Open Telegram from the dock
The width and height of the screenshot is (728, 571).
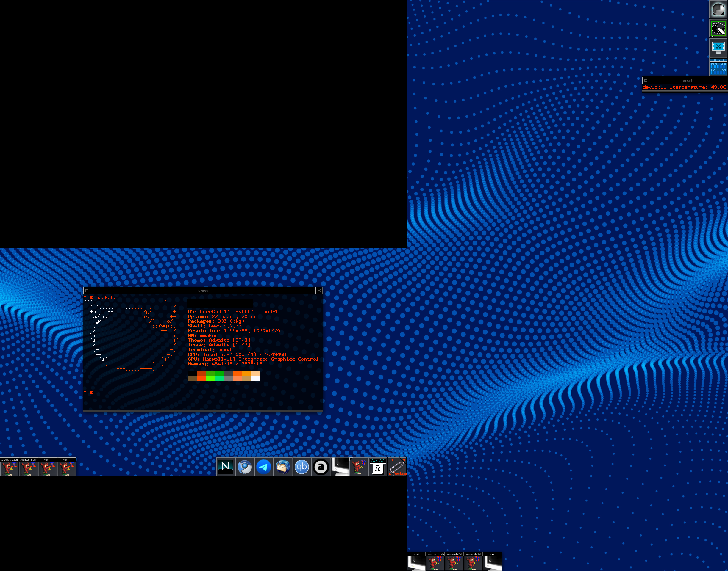[264, 466]
